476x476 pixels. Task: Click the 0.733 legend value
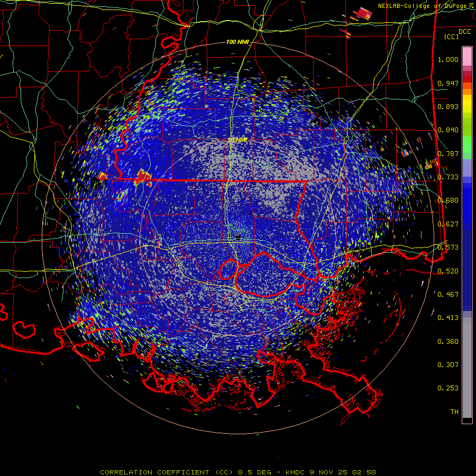tap(448, 177)
